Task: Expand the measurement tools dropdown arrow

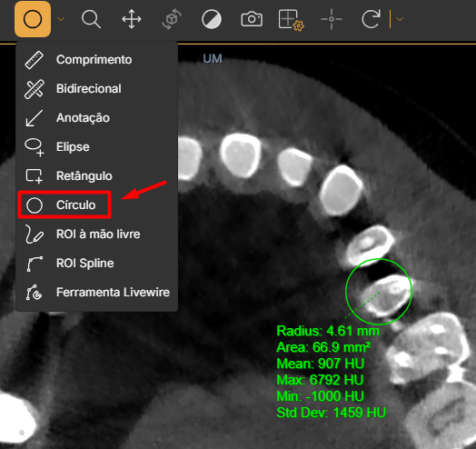Action: click(x=61, y=19)
